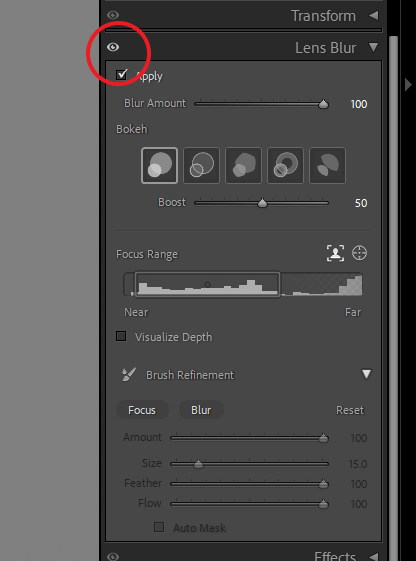This screenshot has width=416, height=561.
Task: Collapse the Lens Blur panel triangle
Action: point(373,47)
